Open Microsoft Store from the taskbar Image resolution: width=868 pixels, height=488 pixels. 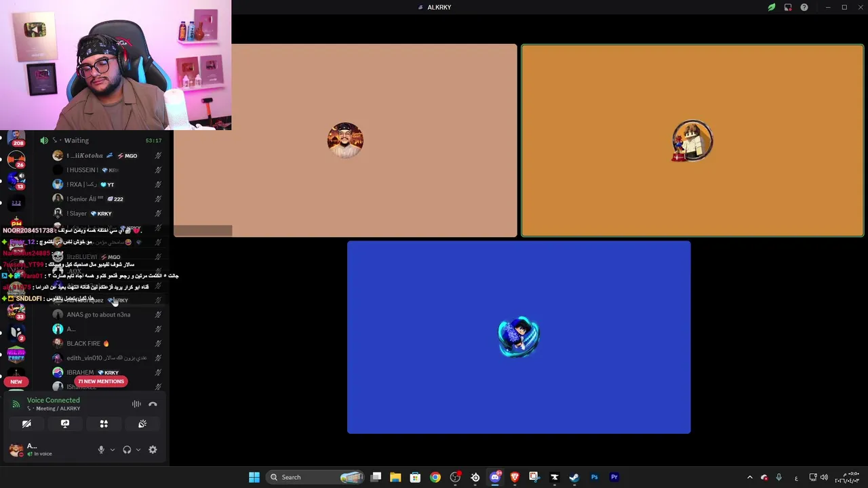(x=415, y=477)
